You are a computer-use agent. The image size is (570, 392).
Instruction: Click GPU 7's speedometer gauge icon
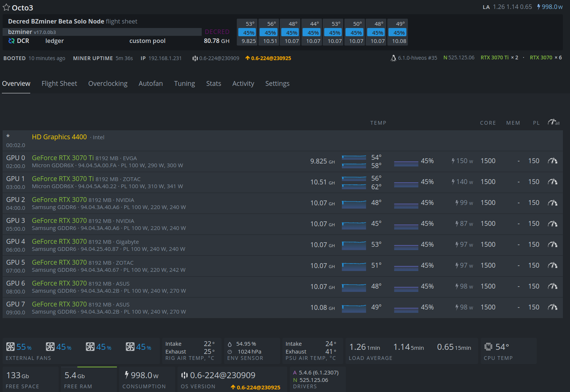553,307
